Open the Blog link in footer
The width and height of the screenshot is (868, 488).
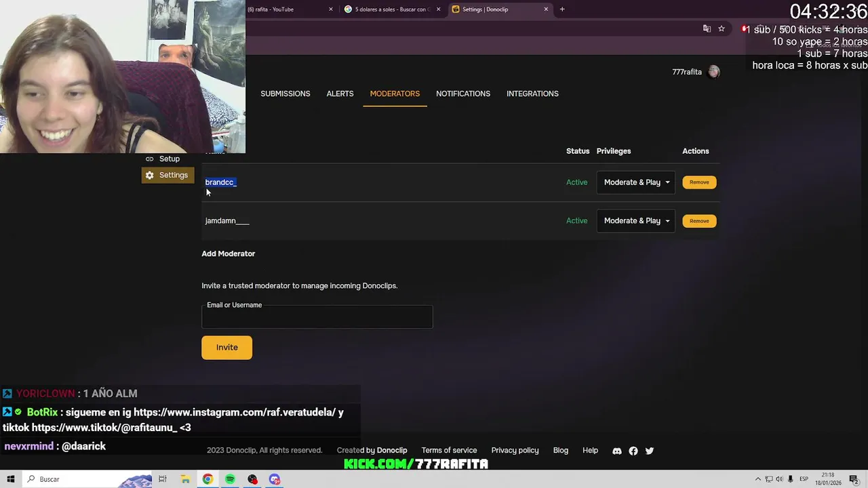pyautogui.click(x=561, y=451)
